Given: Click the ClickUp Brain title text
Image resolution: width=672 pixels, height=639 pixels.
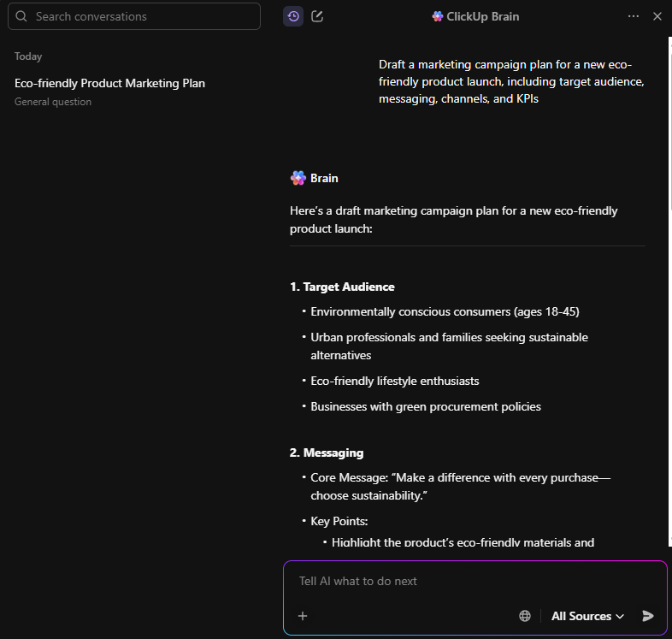Looking at the screenshot, I should click(x=482, y=16).
